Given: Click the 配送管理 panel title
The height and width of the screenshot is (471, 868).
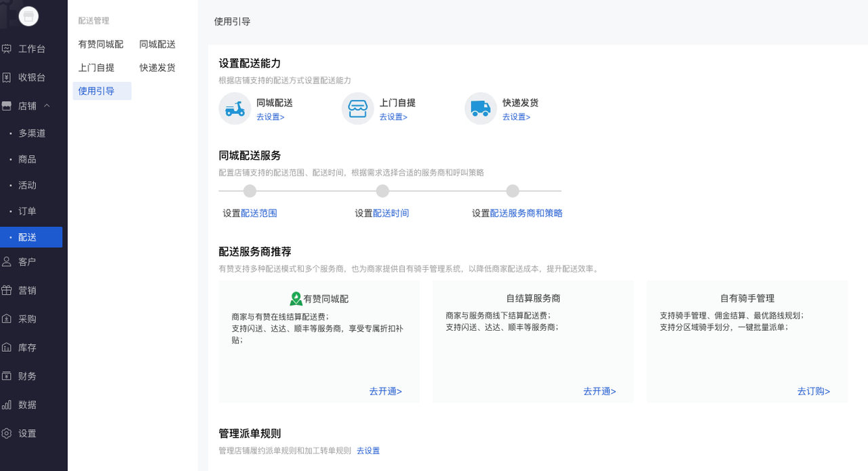Looking at the screenshot, I should (94, 21).
